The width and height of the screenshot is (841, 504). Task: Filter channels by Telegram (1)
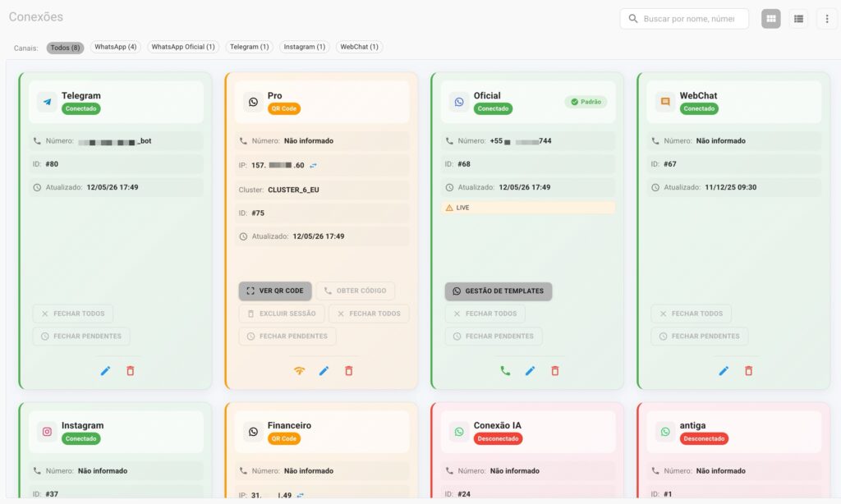[x=250, y=47]
